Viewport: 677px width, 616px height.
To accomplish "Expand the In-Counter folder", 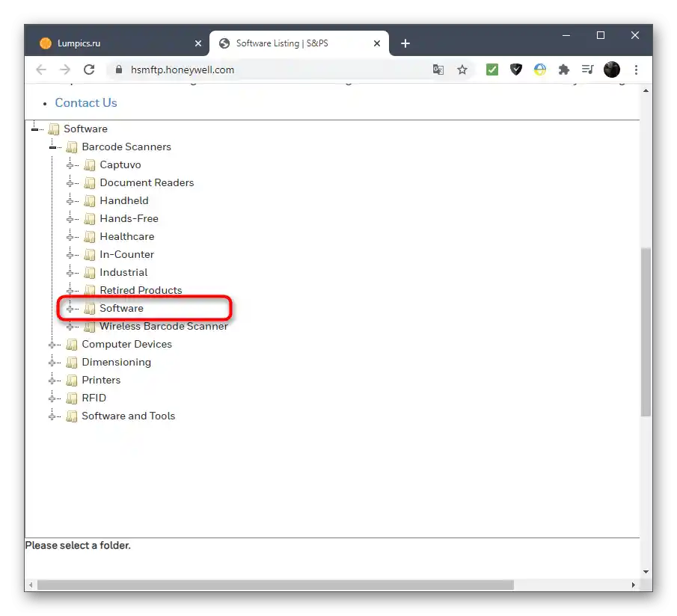I will pyautogui.click(x=70, y=255).
